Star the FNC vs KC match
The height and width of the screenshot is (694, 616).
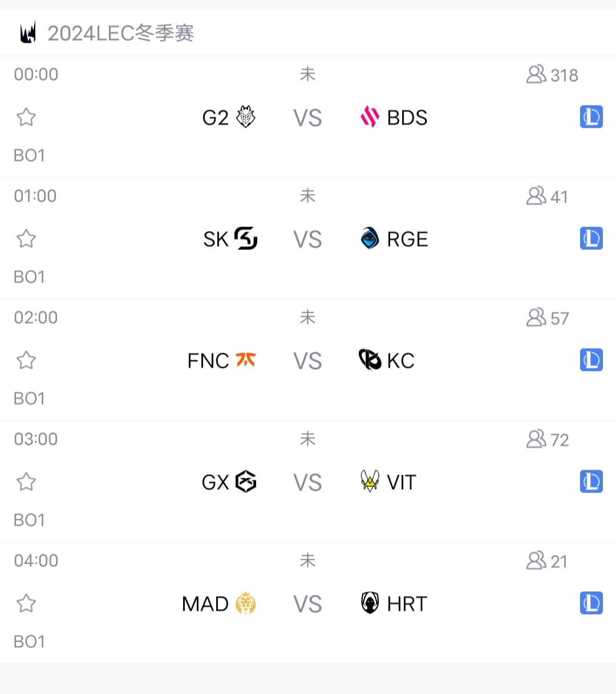click(x=26, y=361)
